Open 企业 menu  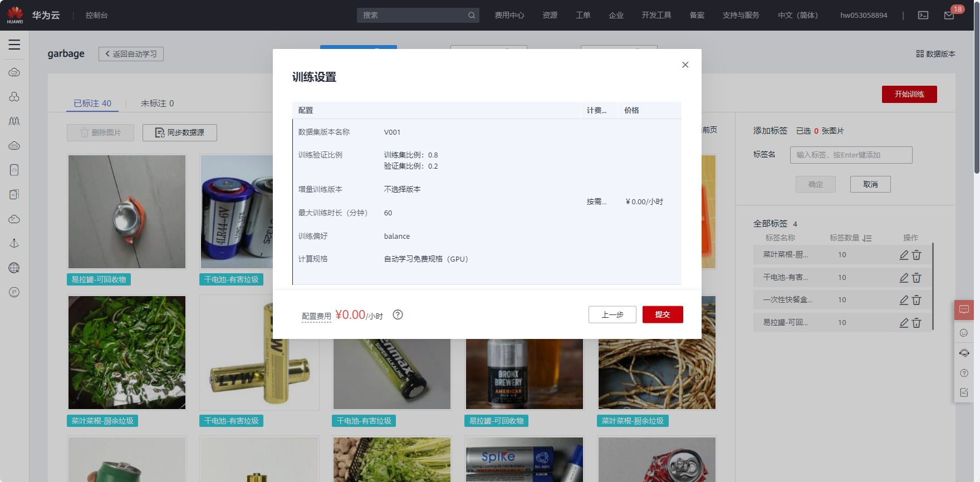click(x=616, y=16)
